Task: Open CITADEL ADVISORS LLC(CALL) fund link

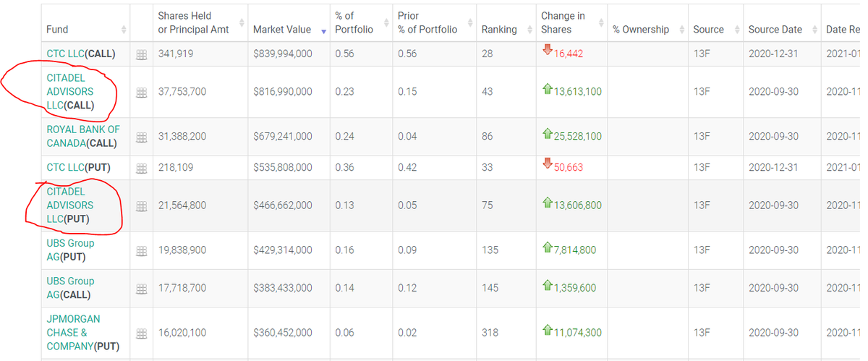Action: click(x=71, y=91)
